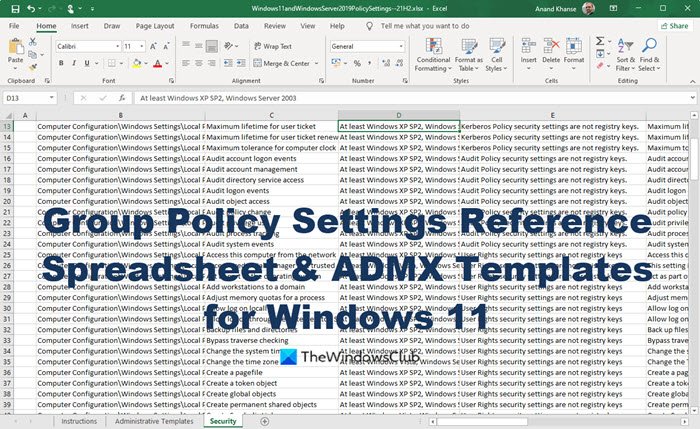Click the Clear eraser icon
Image resolution: width=700 pixels, height=429 pixels.
600,66
